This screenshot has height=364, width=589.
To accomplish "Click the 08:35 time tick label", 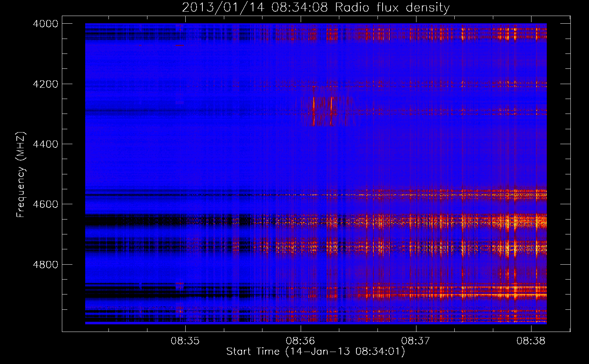I will 185,341.
